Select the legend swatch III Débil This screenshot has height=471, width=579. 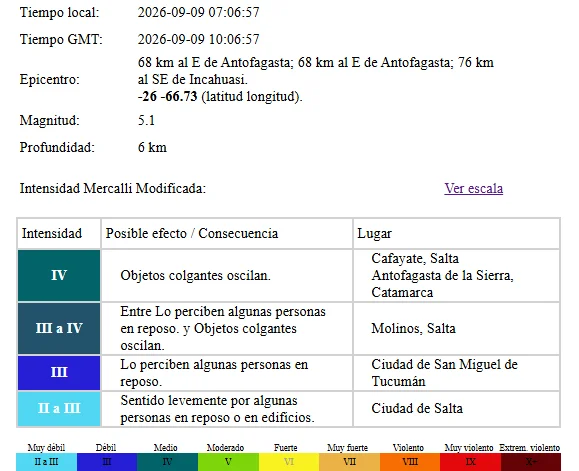(x=107, y=462)
